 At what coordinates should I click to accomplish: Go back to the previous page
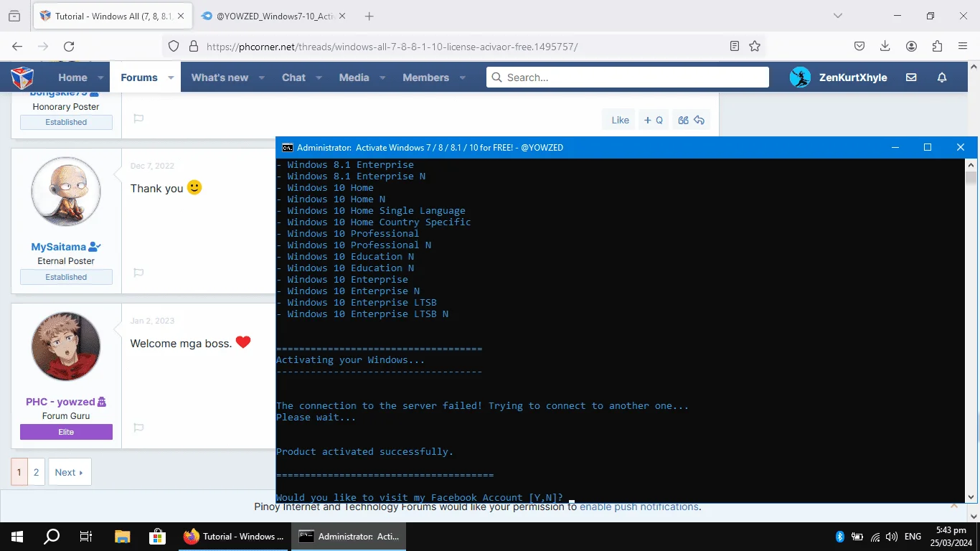[x=17, y=47]
